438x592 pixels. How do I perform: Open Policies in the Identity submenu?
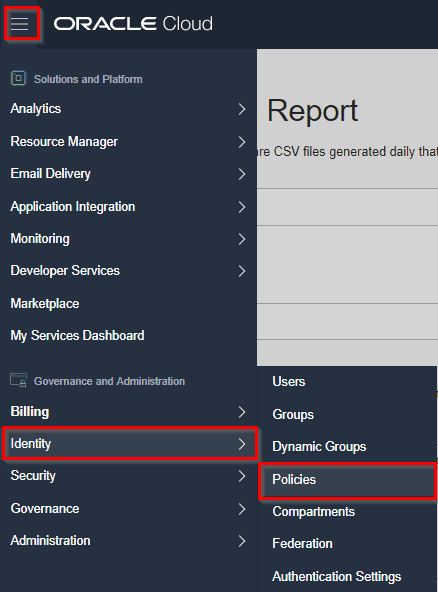(x=347, y=480)
